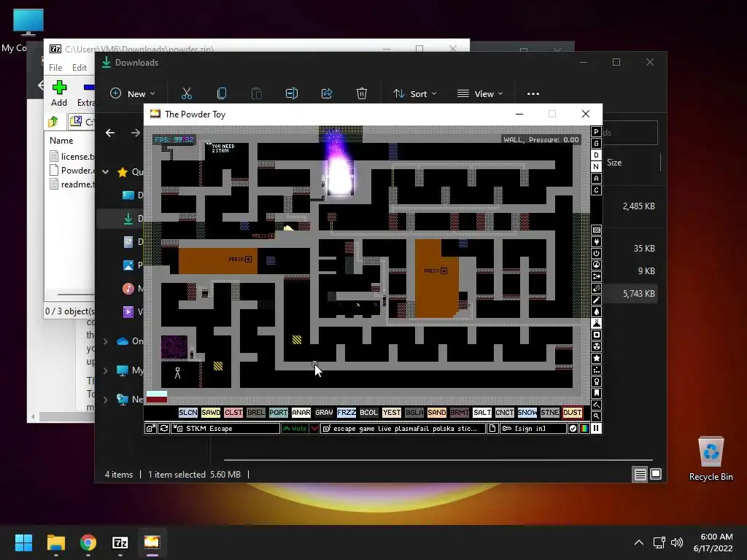Open the simulation browser in Powder Toy

click(x=150, y=429)
